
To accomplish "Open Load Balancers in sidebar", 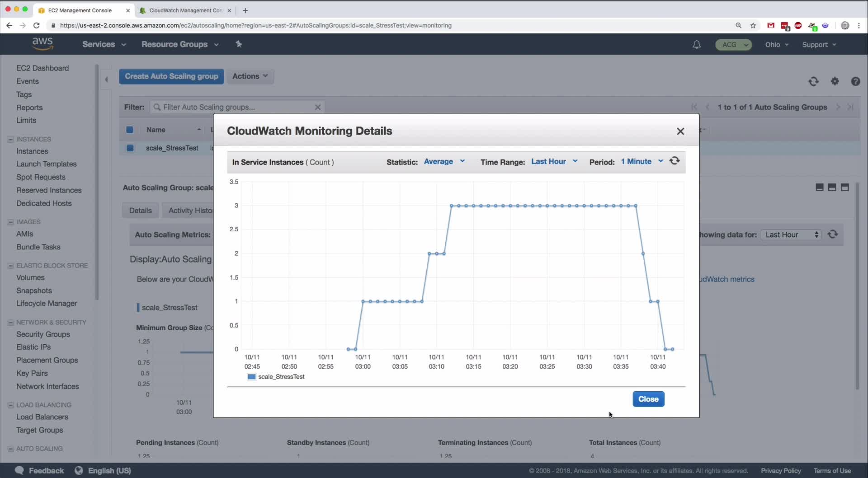I will [42, 417].
